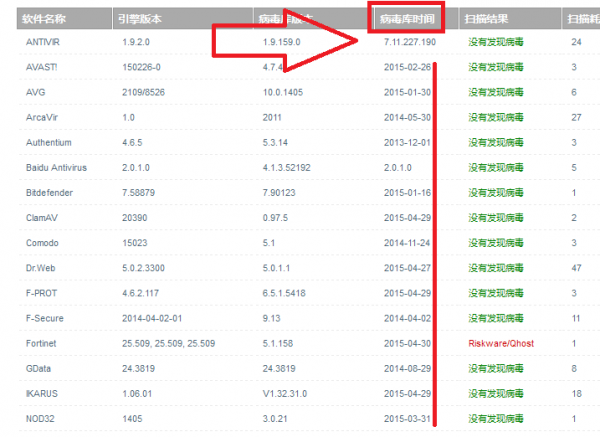
Task: Select the AVG row name
Action: point(36,92)
